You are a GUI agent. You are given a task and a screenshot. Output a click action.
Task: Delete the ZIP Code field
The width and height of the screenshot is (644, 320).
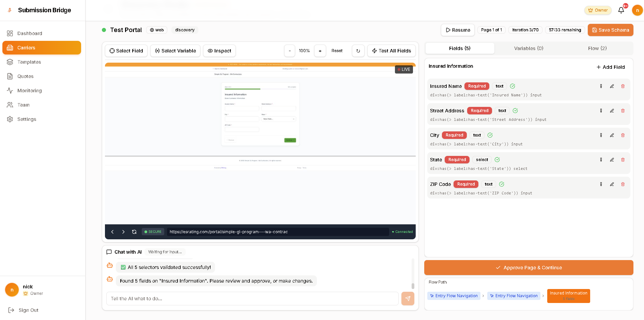coord(623,185)
